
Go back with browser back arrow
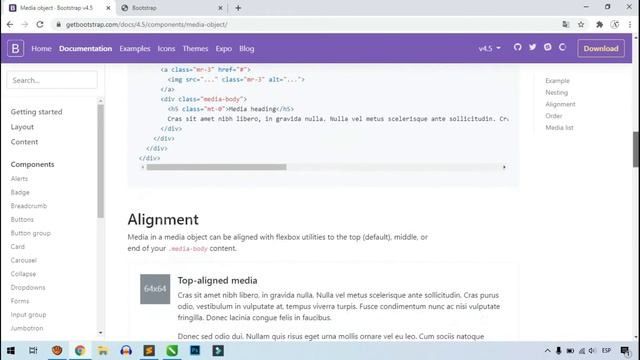tap(10, 24)
